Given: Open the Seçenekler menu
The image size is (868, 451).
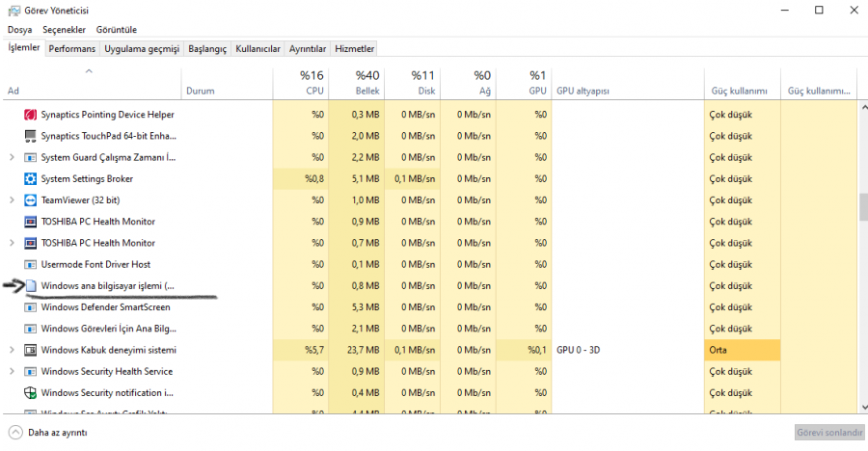Looking at the screenshot, I should (x=65, y=30).
